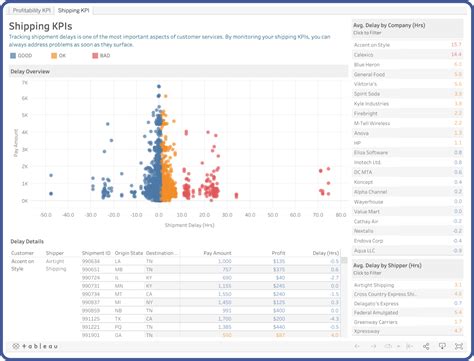
Task: Click Endova Corp company row
Action: 408,241
